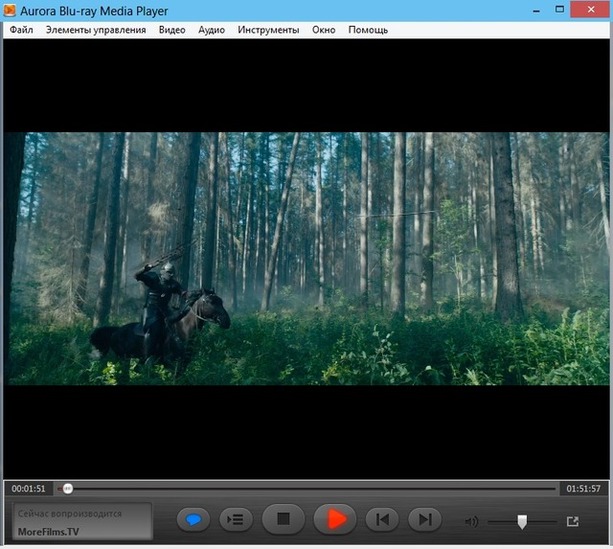The image size is (613, 549).
Task: Open the Элементы управления menu
Action: [x=95, y=30]
